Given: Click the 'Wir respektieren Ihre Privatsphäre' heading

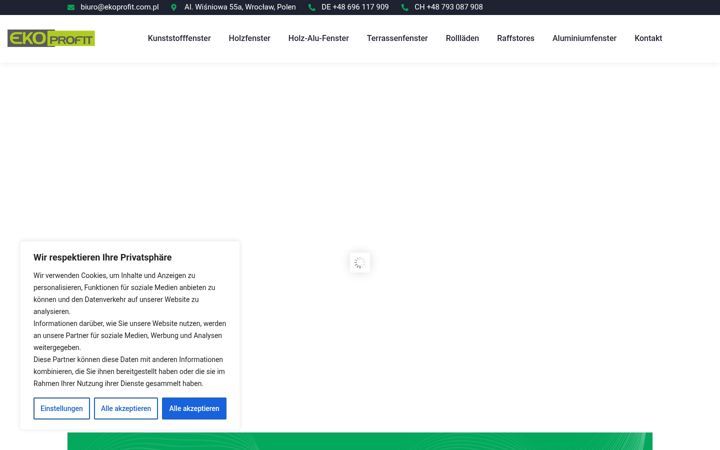Looking at the screenshot, I should coord(102,258).
